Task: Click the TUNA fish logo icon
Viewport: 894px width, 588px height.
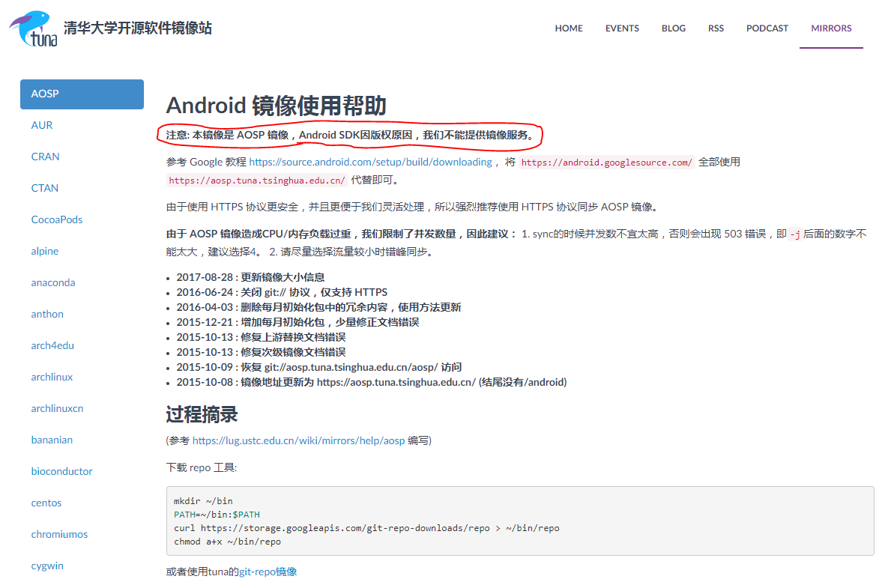Action: pos(32,28)
